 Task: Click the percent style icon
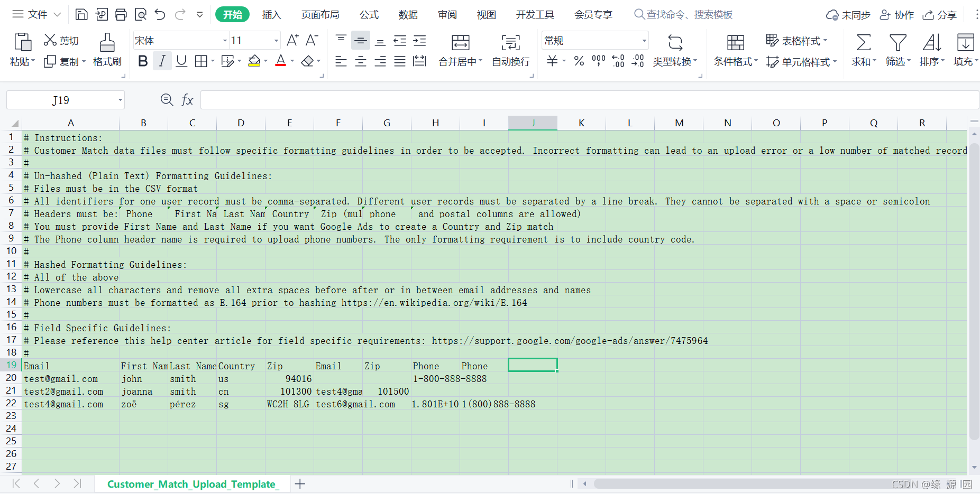pos(579,61)
